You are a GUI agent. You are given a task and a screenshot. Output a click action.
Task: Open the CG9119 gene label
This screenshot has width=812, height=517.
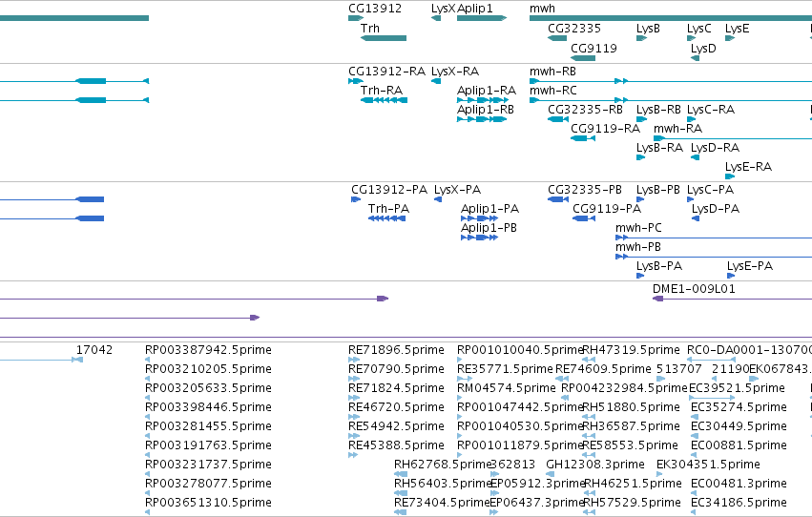(594, 48)
